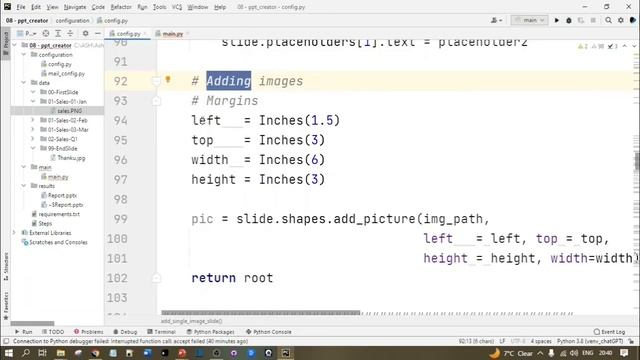Expand the 02-Sales-Q1 folder
Viewport: 640px width, 360px height.
(33, 139)
